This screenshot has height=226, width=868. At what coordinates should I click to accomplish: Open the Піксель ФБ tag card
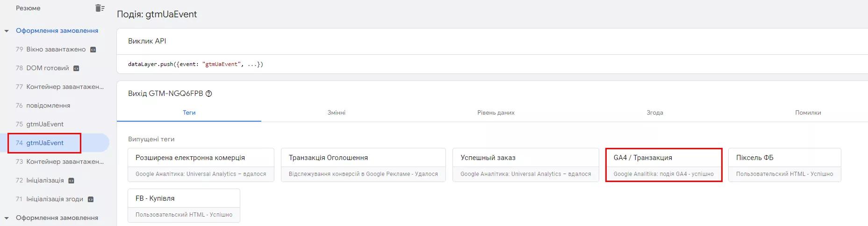point(785,165)
